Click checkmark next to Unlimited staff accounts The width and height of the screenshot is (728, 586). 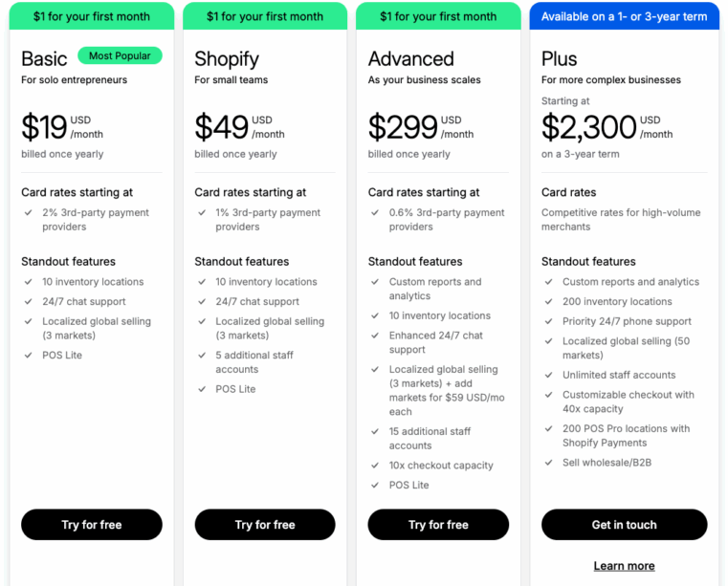(x=549, y=376)
